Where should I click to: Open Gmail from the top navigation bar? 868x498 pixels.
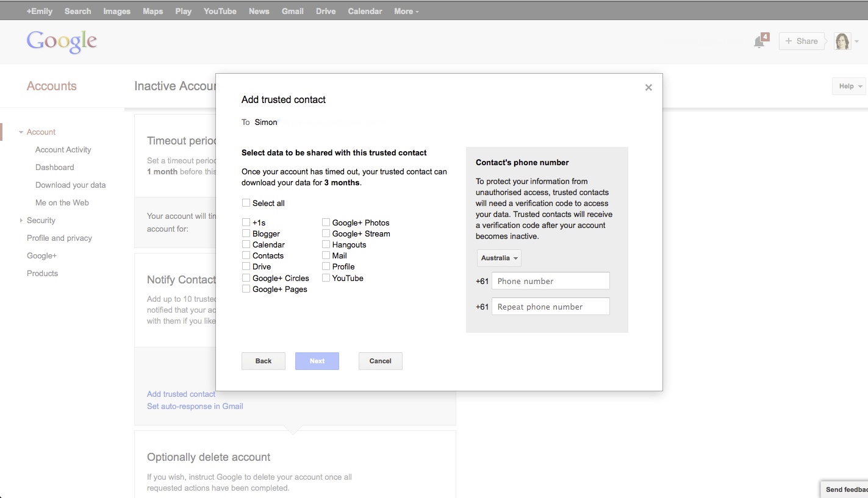click(x=292, y=11)
